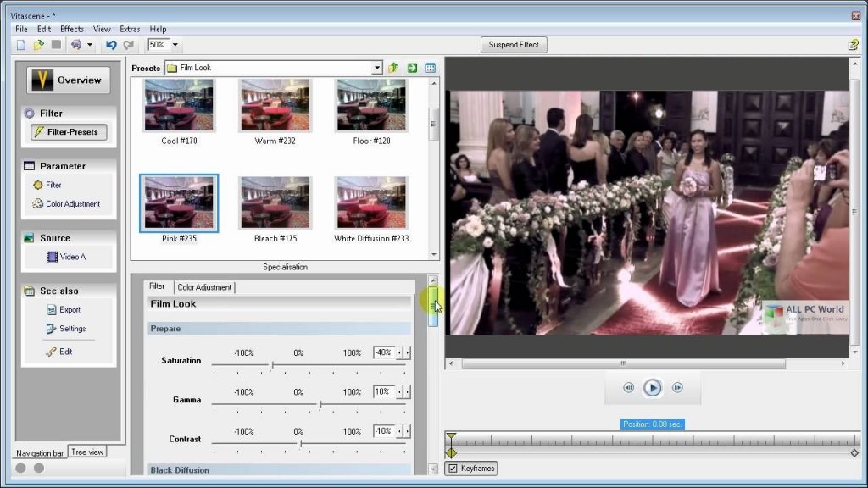Step to the next frame
This screenshot has width=868, height=488.
[x=677, y=388]
